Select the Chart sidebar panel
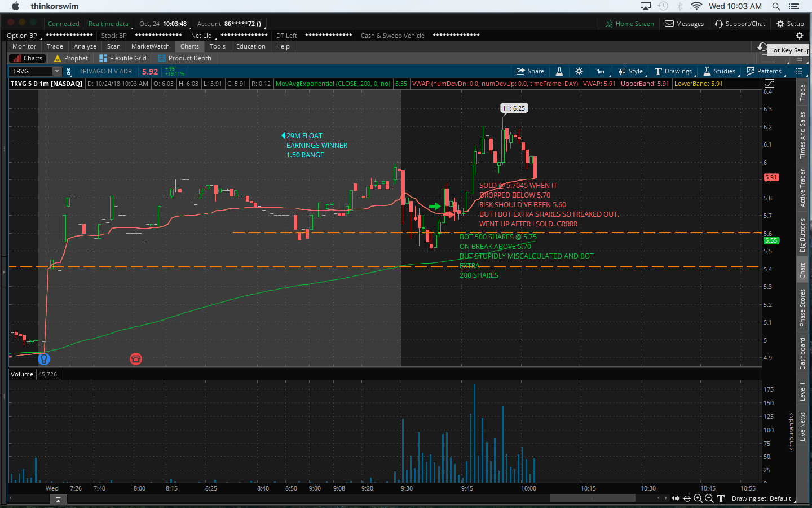 (802, 270)
